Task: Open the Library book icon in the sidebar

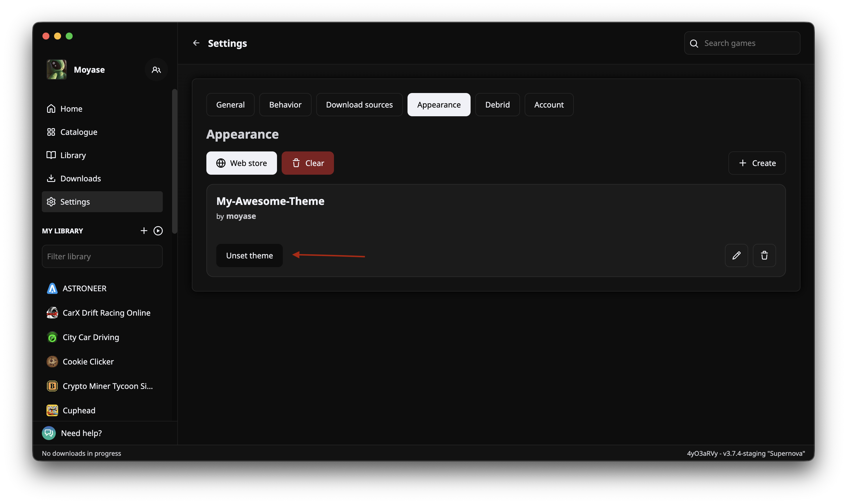Action: point(51,155)
